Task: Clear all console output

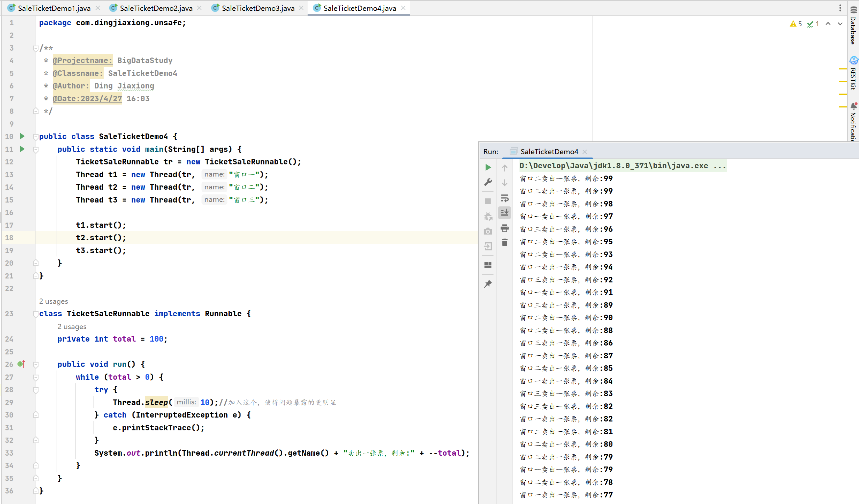Action: [504, 242]
